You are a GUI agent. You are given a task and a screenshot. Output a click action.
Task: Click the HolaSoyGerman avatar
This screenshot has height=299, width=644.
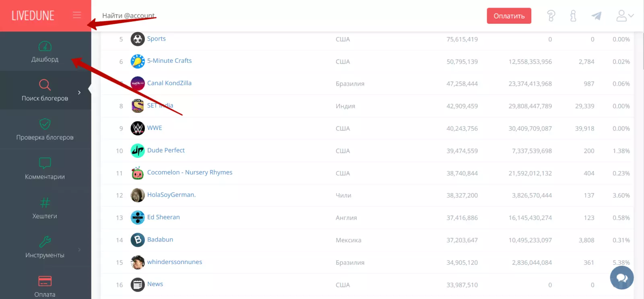coord(138,195)
